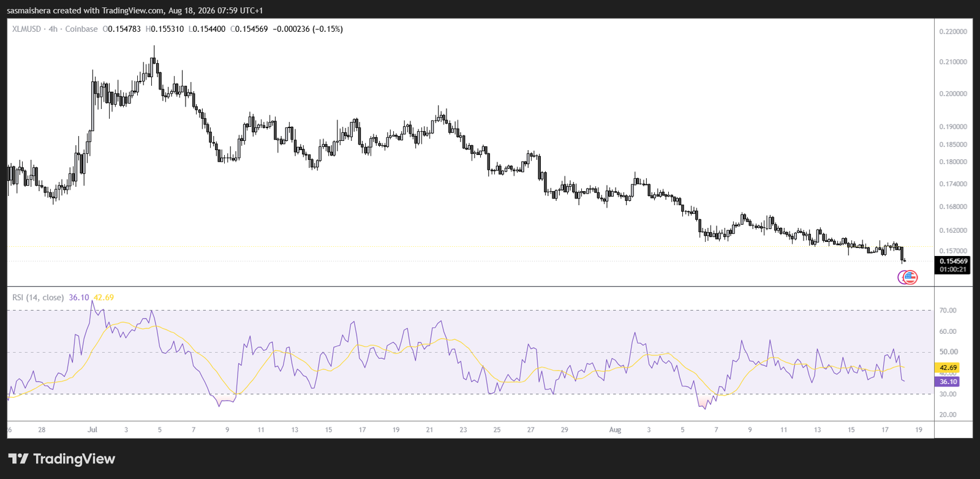This screenshot has width=980, height=479.
Task: Click the purple 36.10 RSI axis tag
Action: pos(948,382)
